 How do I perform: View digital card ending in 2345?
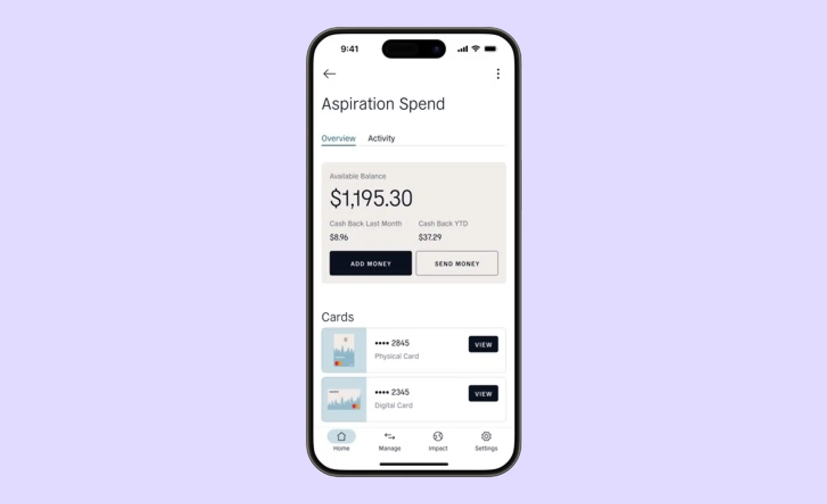pos(483,393)
